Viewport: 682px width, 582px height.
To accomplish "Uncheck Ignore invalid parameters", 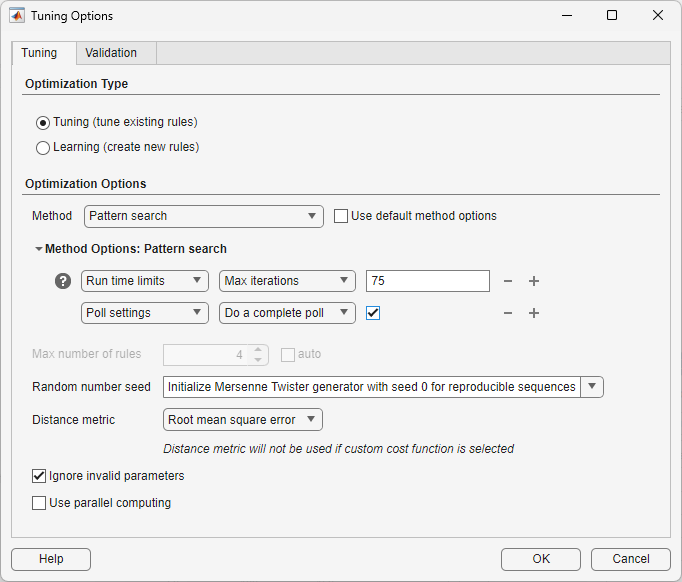I will (x=40, y=476).
